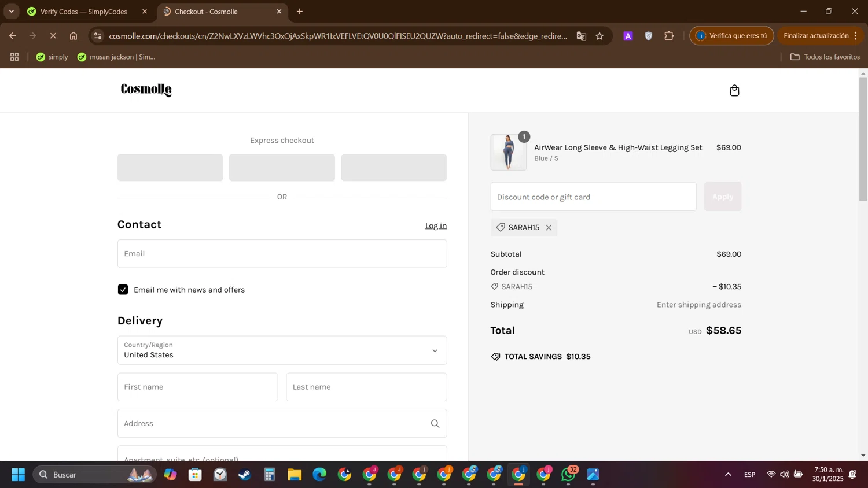
Task: Open the Extensions puzzle menu
Action: click(669, 36)
